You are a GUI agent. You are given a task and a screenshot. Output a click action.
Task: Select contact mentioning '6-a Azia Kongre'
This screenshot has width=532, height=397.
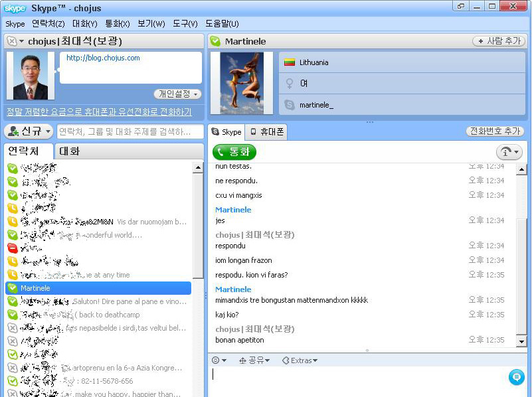pos(98,368)
